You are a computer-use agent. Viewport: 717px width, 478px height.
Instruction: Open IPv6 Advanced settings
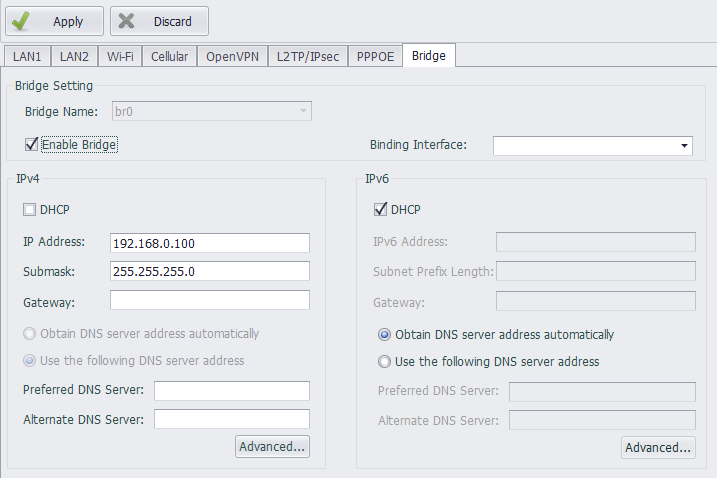point(658,448)
